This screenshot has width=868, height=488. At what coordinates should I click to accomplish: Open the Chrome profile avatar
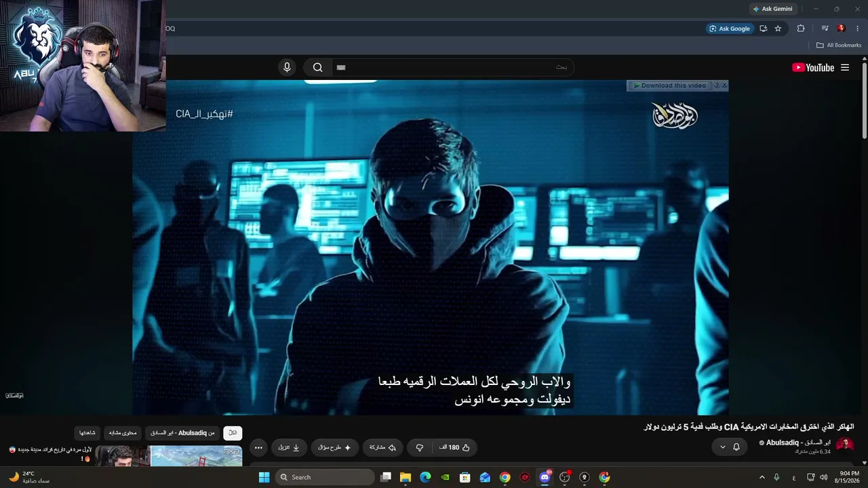point(841,28)
